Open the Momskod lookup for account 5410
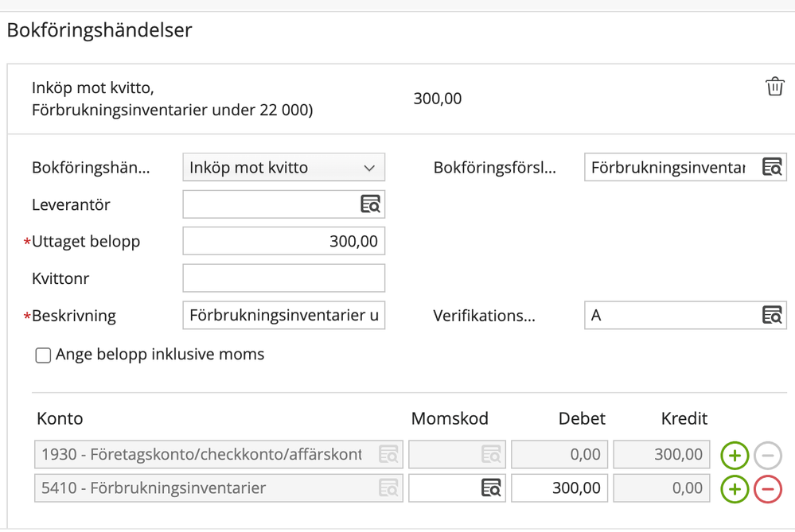 point(491,488)
